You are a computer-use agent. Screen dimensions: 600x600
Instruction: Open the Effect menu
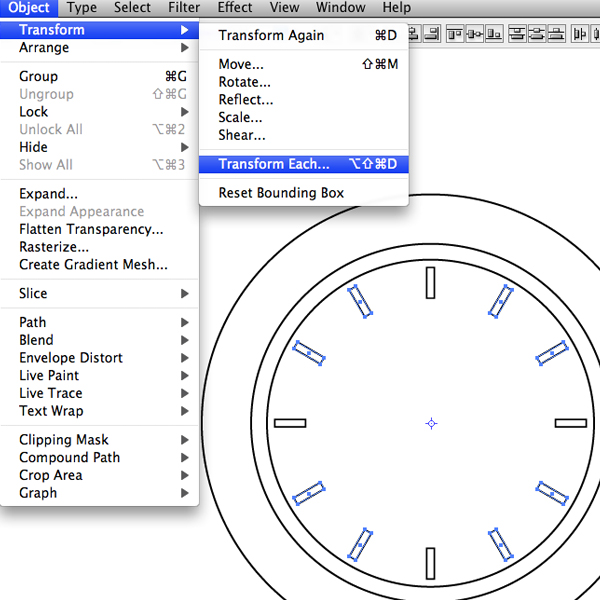coord(235,8)
